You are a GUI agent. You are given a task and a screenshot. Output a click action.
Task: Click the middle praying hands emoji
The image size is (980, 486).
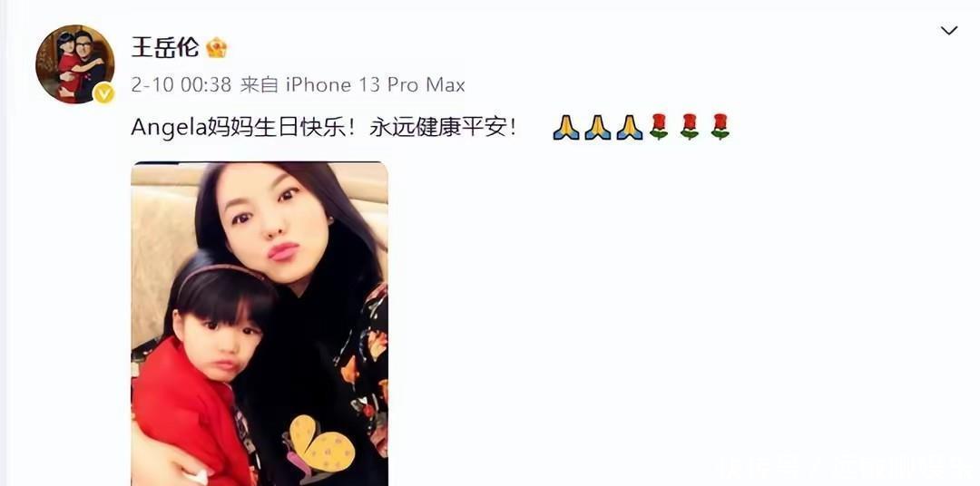point(597,128)
